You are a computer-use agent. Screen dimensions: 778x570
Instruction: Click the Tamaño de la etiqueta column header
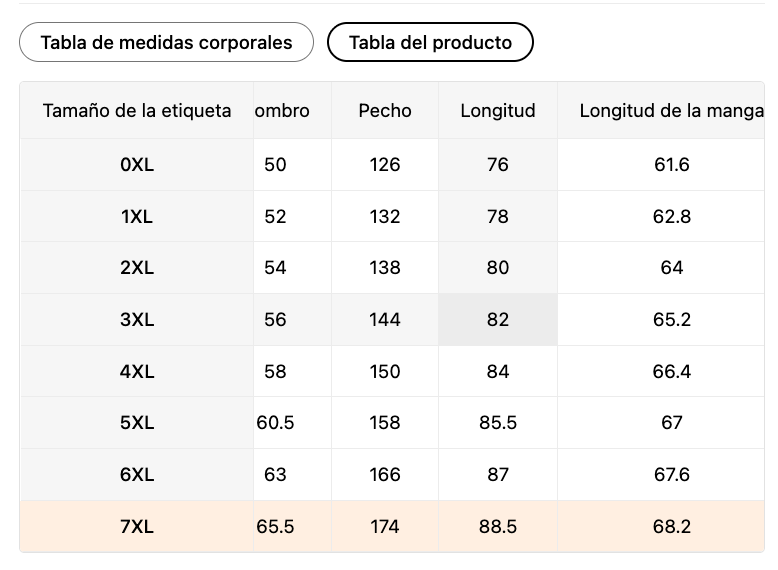point(137,111)
